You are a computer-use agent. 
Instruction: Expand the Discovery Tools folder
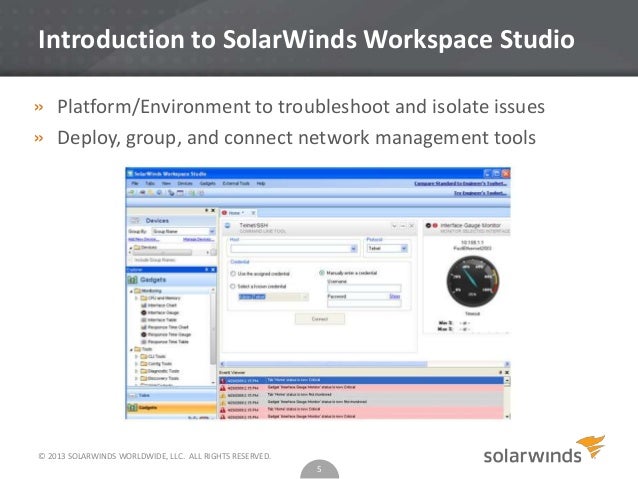coord(137,378)
